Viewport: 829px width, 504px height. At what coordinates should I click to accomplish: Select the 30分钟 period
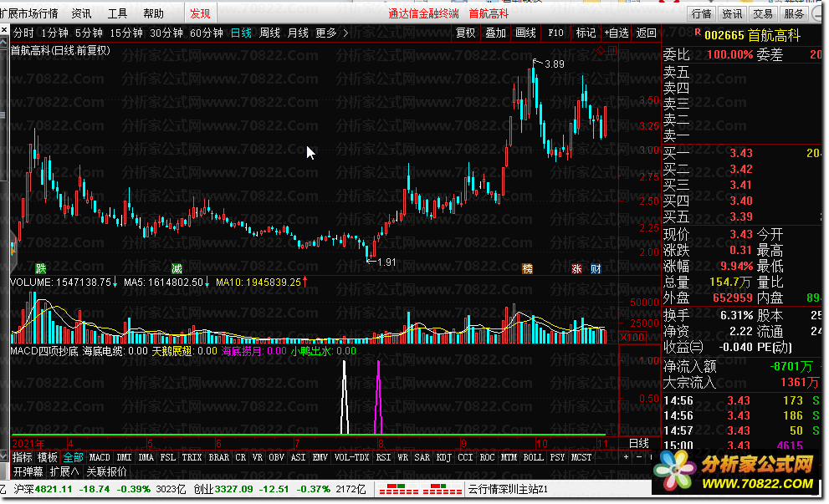pos(166,33)
